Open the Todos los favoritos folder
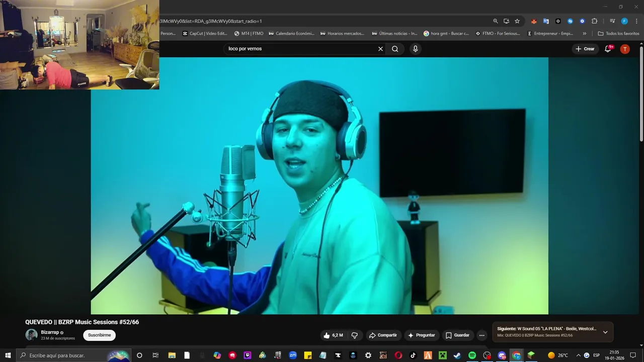The width and height of the screenshot is (644, 362). coord(618,34)
